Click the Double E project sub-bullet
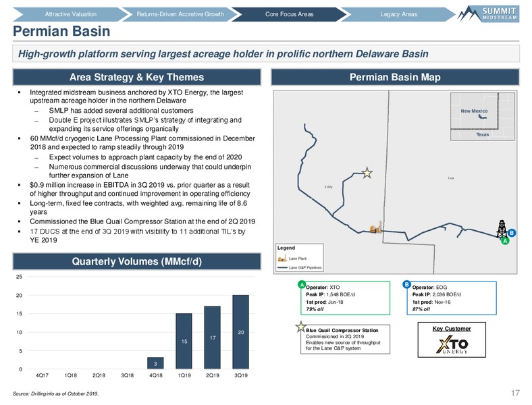The width and height of the screenshot is (532, 405). (x=145, y=124)
